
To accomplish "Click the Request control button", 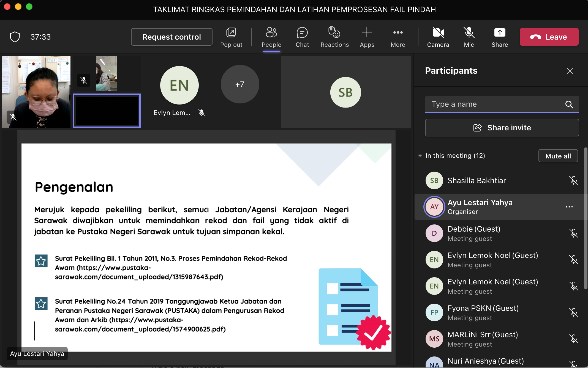I will (171, 37).
